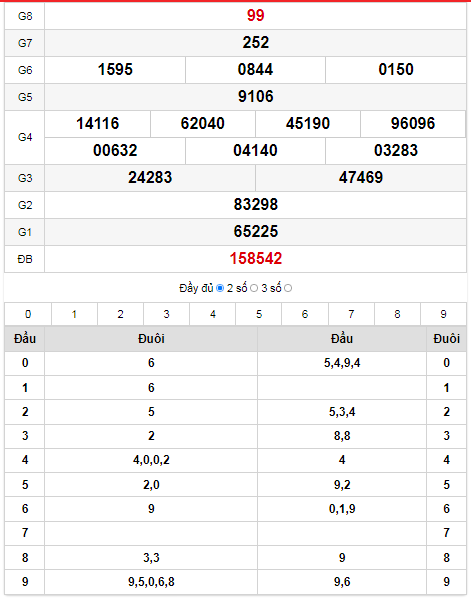The width and height of the screenshot is (471, 599).
Task: Select the "Đầy đủ" radio button
Action: (220, 288)
